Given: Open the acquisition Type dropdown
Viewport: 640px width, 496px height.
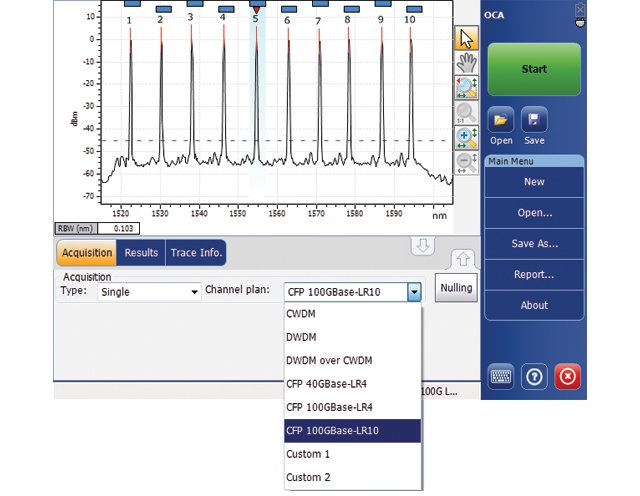Looking at the screenshot, I should [x=149, y=292].
